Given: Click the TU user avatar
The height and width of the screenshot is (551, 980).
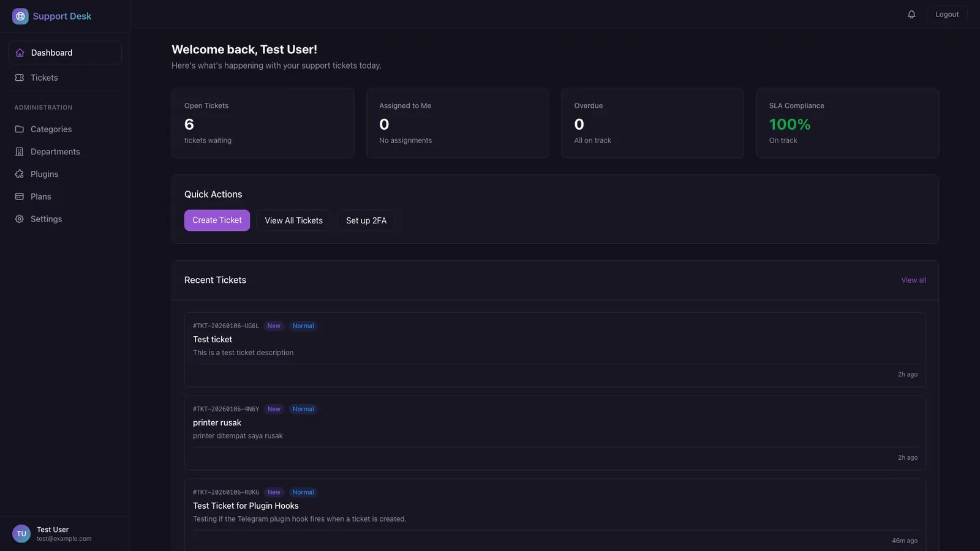Looking at the screenshot, I should 21,534.
